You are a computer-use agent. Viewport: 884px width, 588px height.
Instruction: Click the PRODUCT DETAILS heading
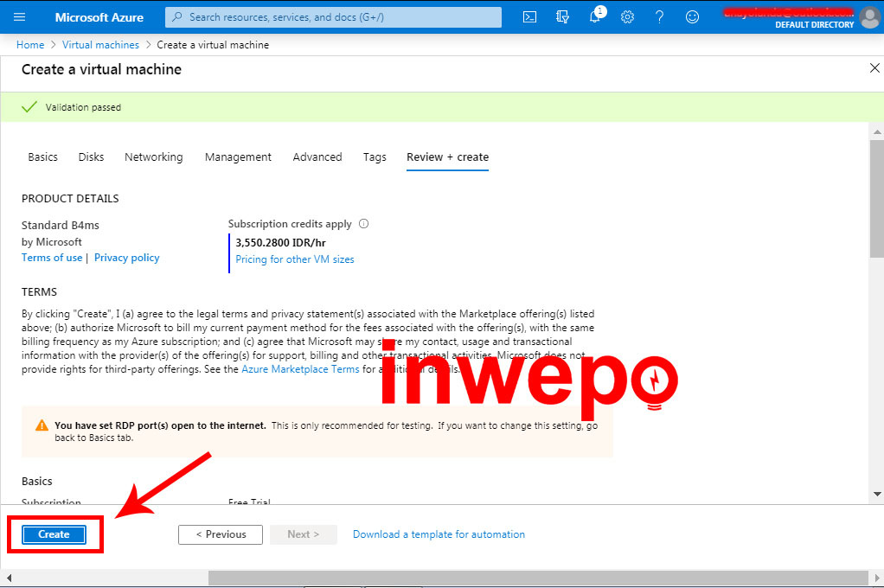tap(70, 198)
